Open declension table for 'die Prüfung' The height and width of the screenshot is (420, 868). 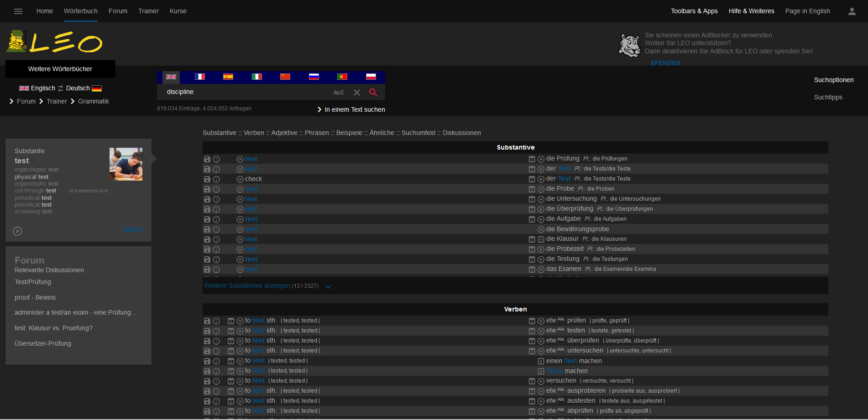click(532, 159)
